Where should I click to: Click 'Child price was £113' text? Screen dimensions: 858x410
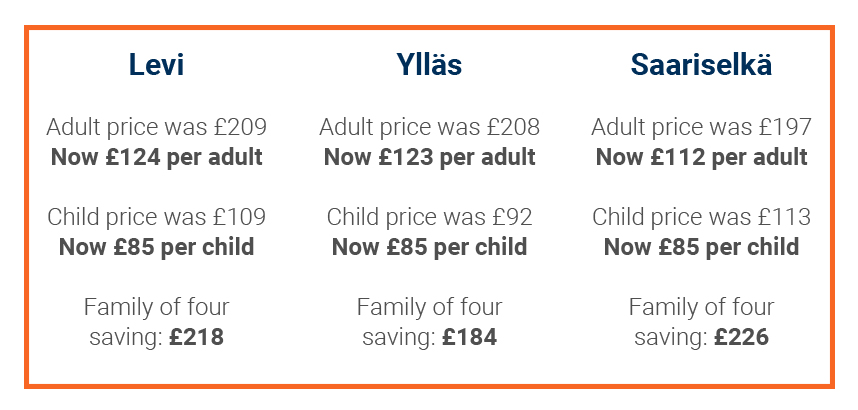[702, 217]
